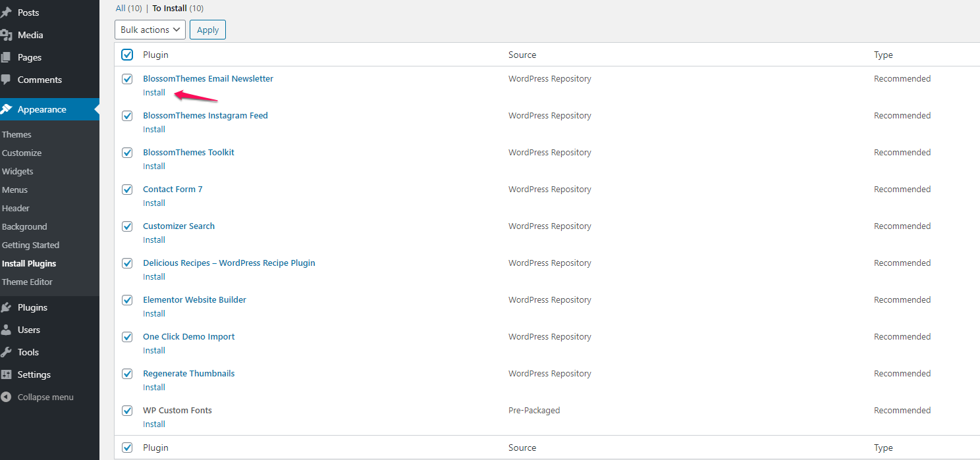Click the Users person icon
The height and width of the screenshot is (460, 980).
tap(6, 330)
